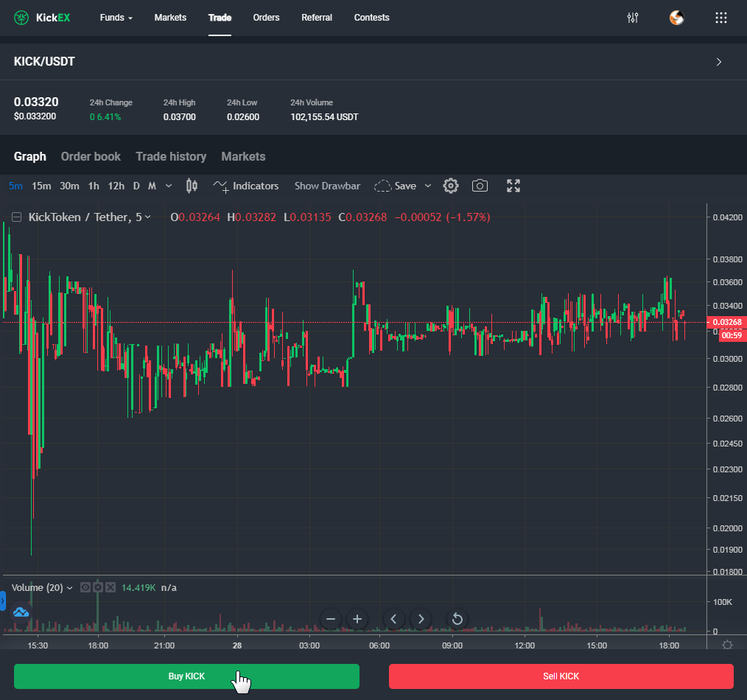Viewport: 747px width, 700px height.
Task: Select the 15m timeframe
Action: pos(41,186)
